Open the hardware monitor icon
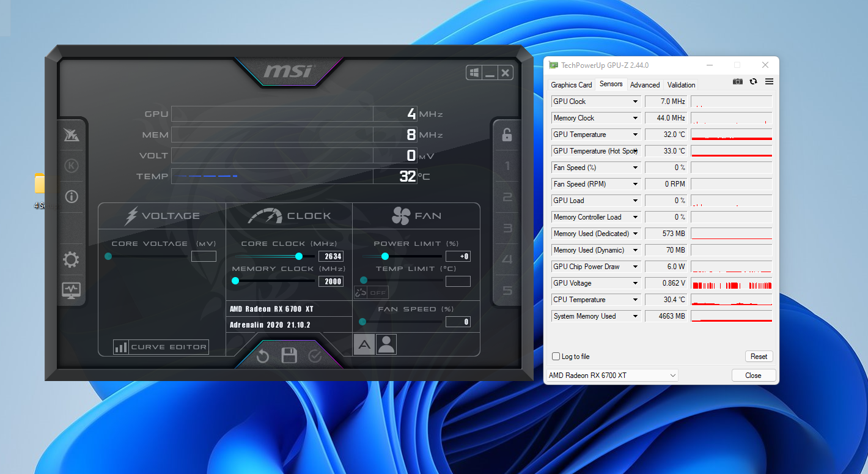 click(72, 291)
